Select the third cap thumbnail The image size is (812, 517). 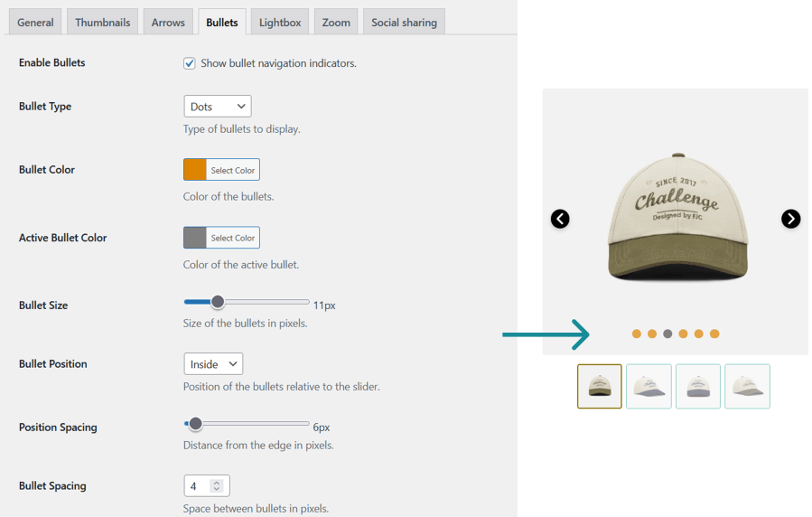698,387
